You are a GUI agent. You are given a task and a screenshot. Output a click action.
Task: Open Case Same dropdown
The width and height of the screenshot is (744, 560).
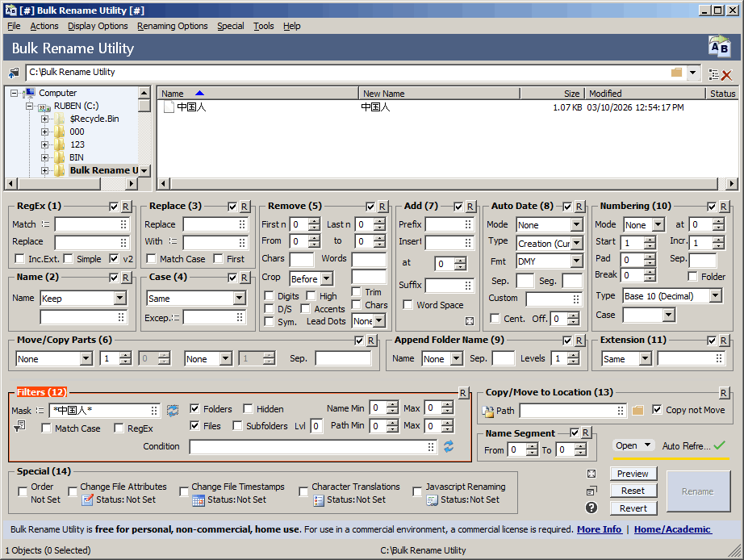point(240,298)
